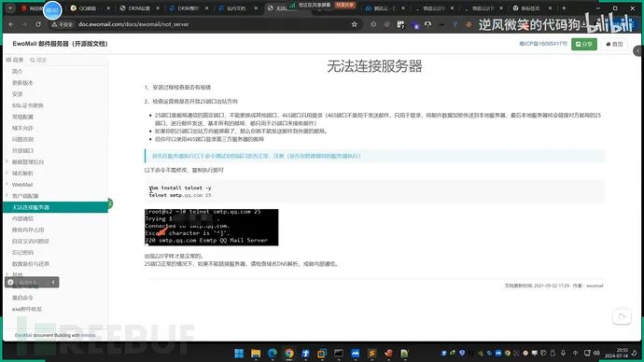Click the volume icon in the system tray

[596, 354]
